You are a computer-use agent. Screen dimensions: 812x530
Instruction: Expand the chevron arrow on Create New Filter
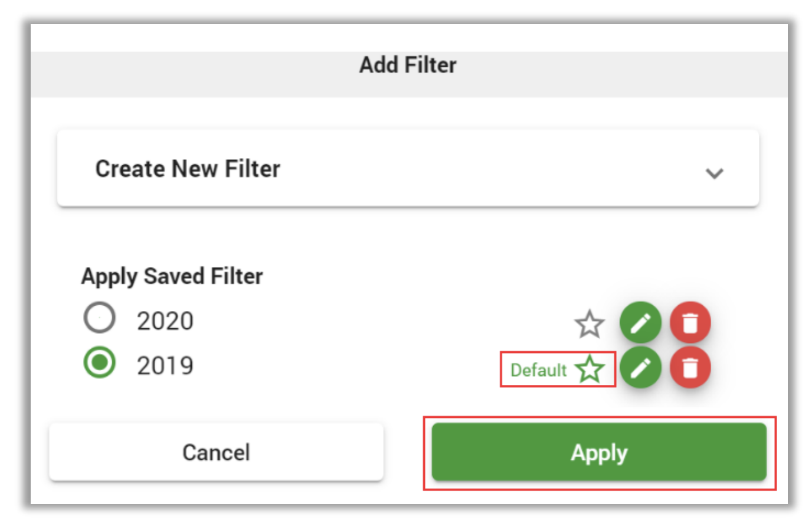point(714,174)
